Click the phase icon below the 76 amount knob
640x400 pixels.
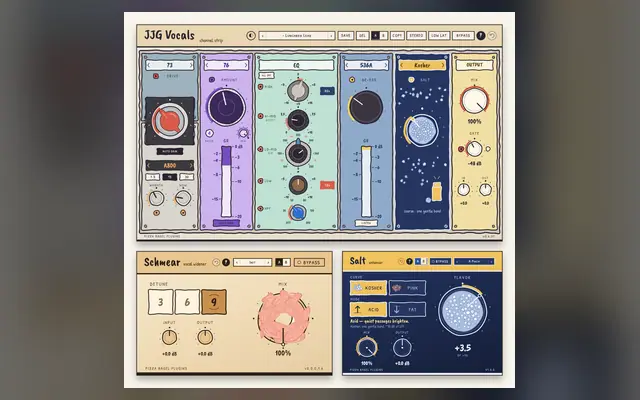pos(209,133)
